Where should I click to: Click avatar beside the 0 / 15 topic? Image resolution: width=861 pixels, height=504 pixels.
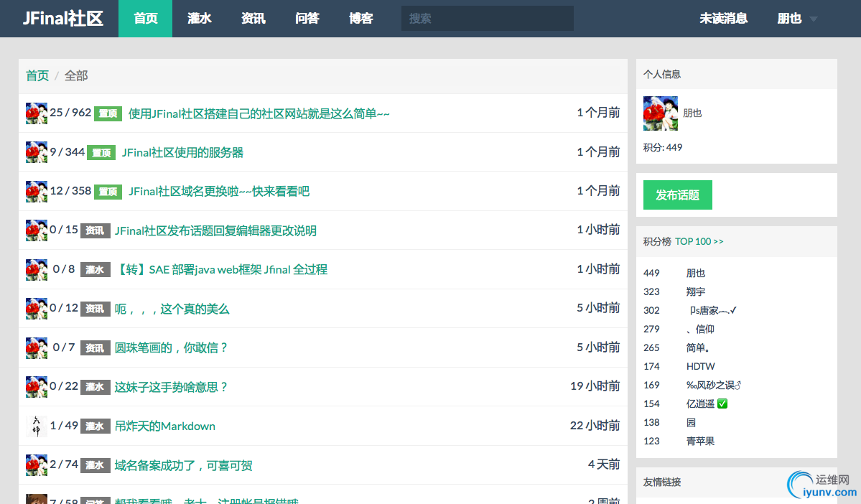click(36, 230)
